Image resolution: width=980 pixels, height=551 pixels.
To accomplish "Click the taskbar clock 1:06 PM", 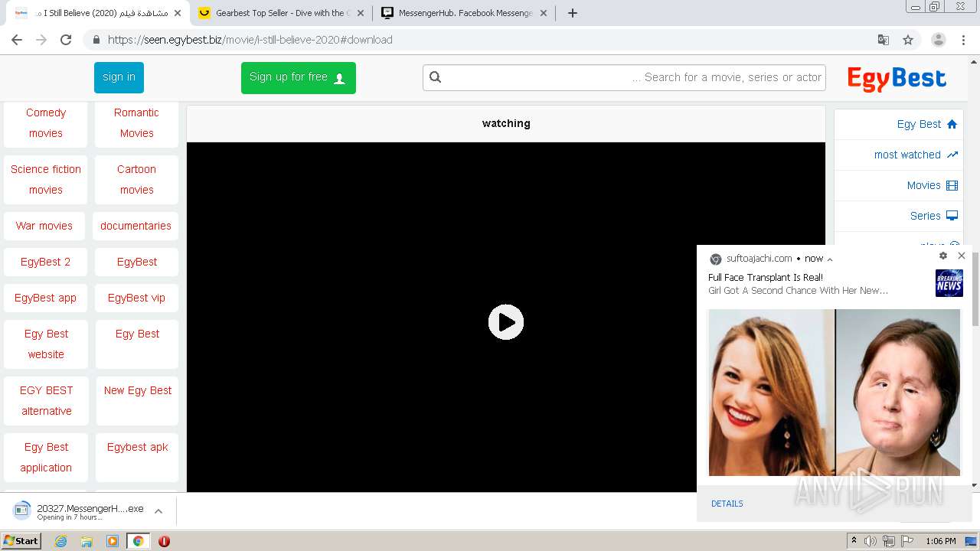I will coord(940,541).
